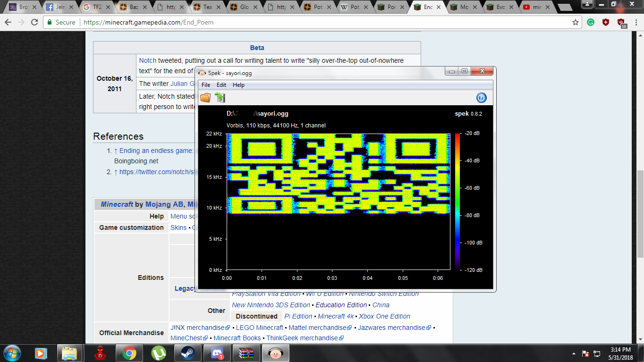Open uTorrent from the taskbar
Image resolution: width=644 pixels, height=362 pixels.
[159, 353]
